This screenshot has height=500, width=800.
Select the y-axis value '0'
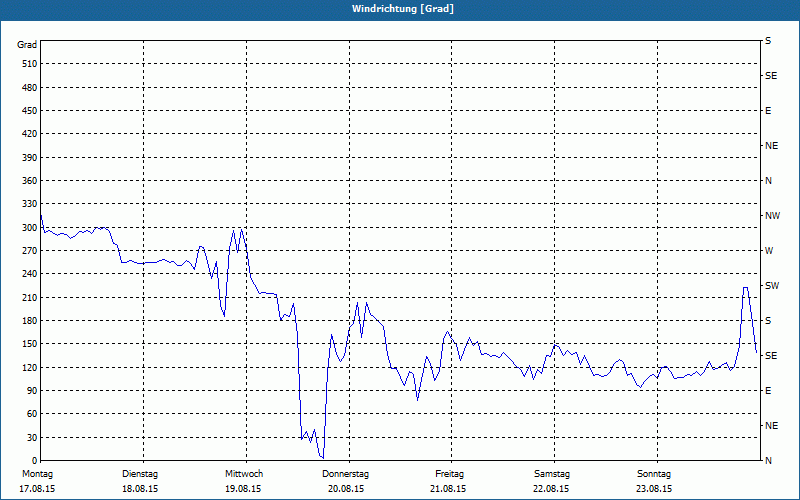click(34, 461)
